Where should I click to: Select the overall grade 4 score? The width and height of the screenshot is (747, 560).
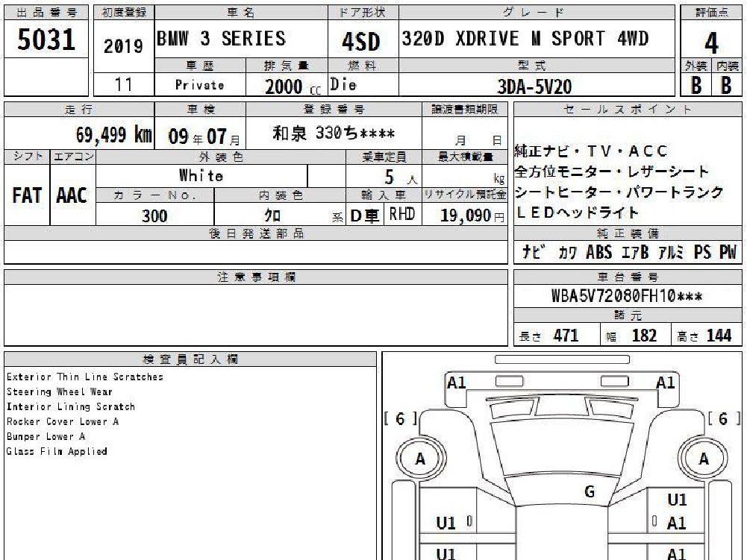coord(711,43)
